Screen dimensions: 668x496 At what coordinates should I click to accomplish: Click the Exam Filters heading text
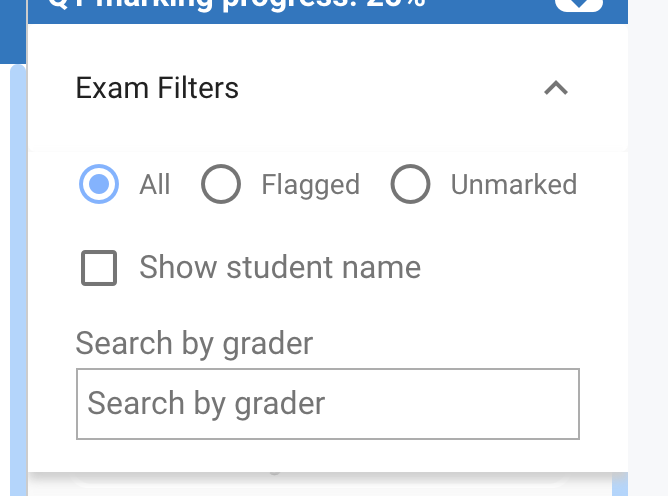coord(157,88)
